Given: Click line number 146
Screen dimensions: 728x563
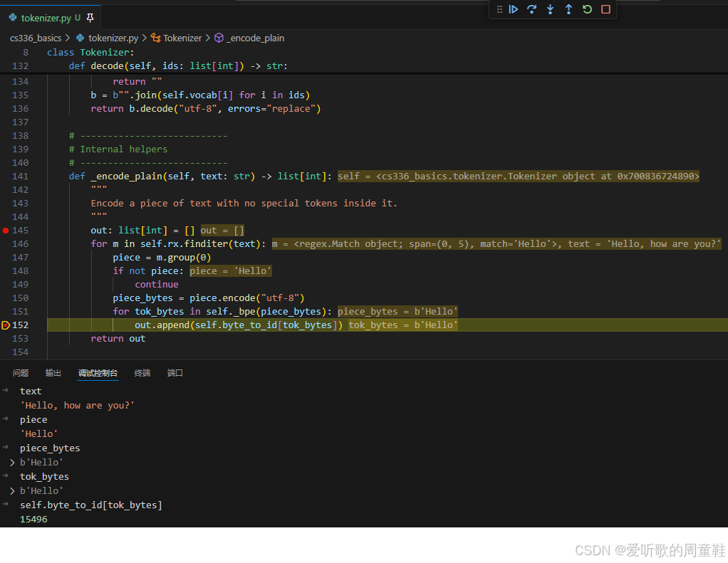Looking at the screenshot, I should [x=20, y=244].
